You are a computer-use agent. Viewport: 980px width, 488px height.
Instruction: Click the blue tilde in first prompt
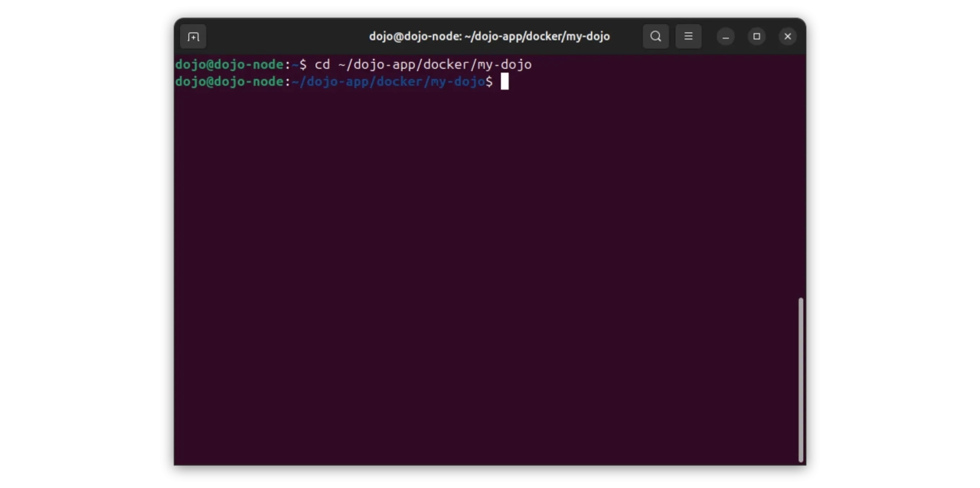pyautogui.click(x=295, y=65)
